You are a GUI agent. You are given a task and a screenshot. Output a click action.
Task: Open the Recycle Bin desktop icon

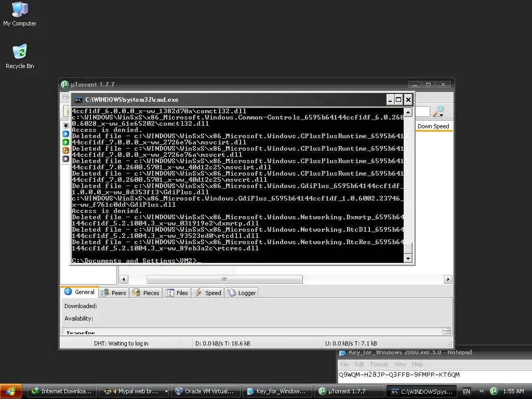pos(20,56)
